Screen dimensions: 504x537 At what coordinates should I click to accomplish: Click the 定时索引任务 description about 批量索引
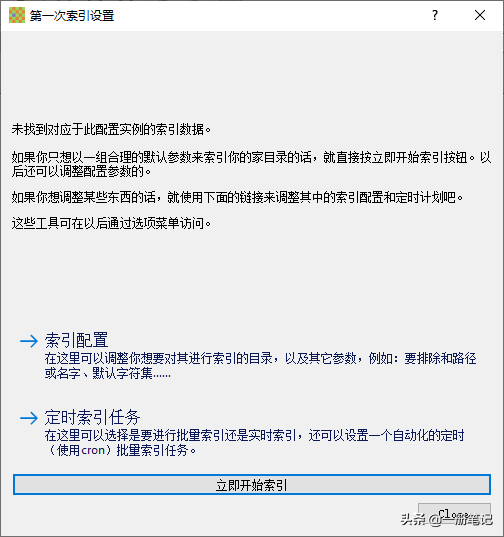(254, 443)
